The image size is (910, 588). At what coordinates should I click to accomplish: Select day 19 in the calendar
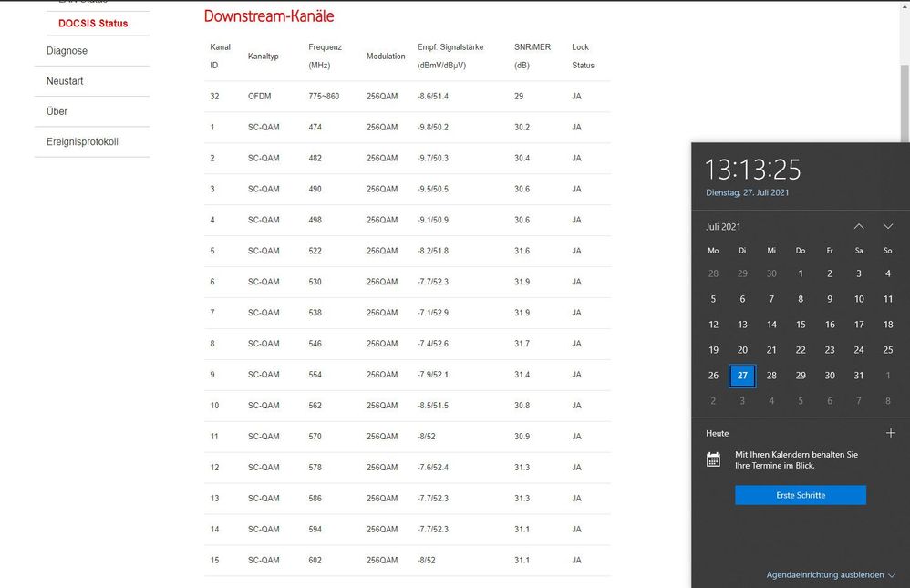click(x=713, y=350)
